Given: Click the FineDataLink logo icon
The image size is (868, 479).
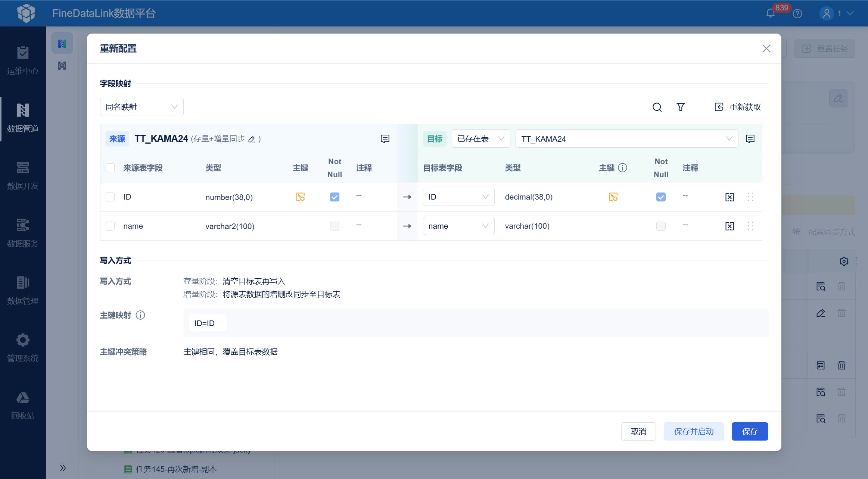Looking at the screenshot, I should click(x=26, y=13).
